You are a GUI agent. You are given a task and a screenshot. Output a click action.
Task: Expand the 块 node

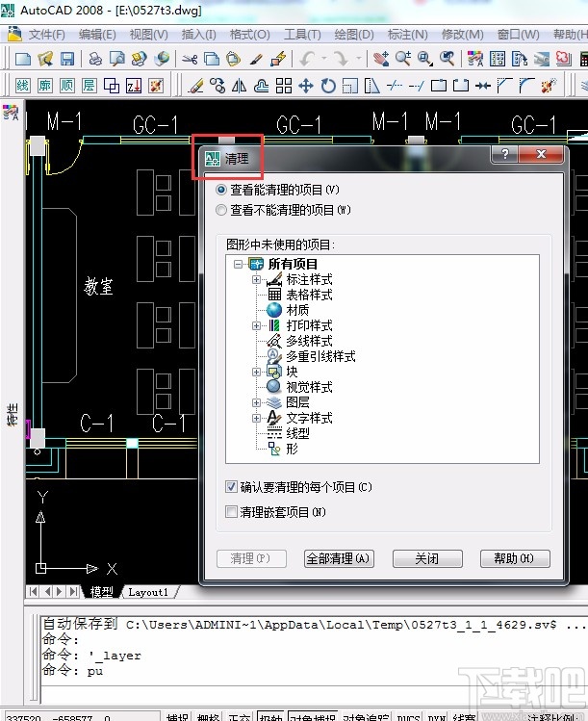pos(257,372)
